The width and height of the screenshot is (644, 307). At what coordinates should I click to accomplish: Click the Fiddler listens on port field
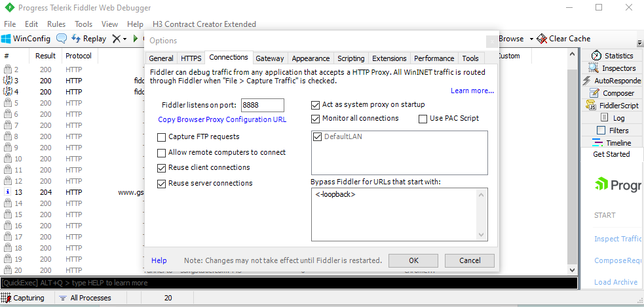262,105
